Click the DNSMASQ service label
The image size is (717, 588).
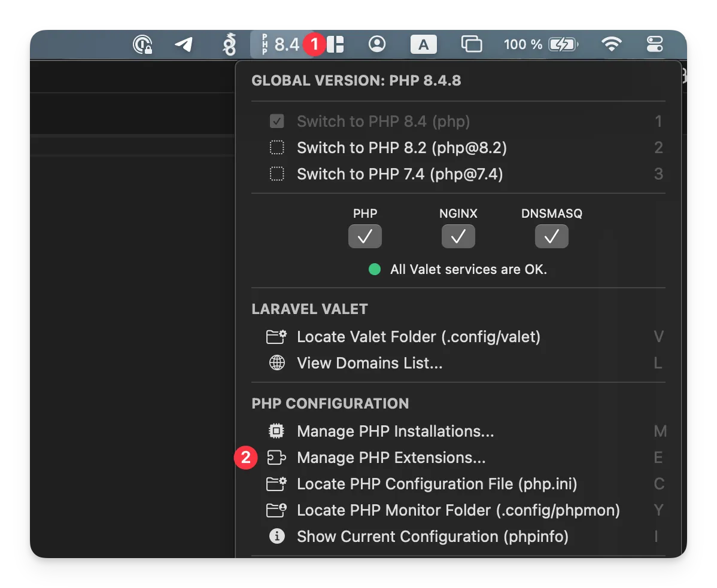coord(551,214)
